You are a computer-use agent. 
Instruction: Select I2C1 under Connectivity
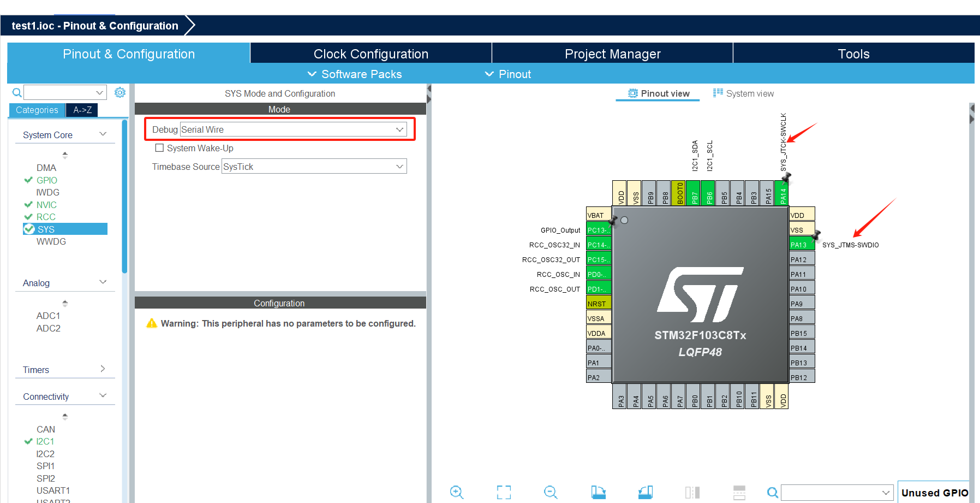pos(45,441)
